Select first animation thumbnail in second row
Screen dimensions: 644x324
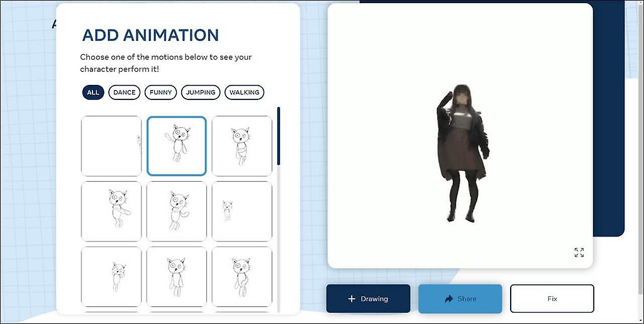click(111, 211)
